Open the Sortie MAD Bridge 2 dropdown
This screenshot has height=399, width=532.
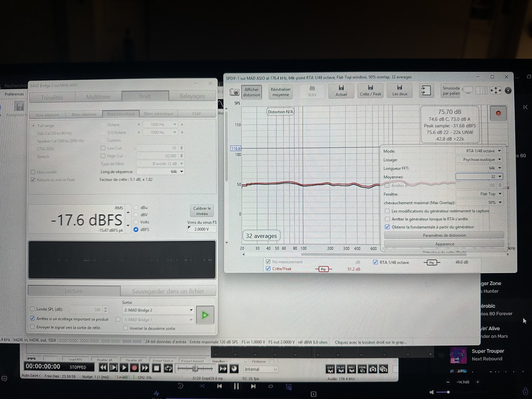tap(158, 310)
